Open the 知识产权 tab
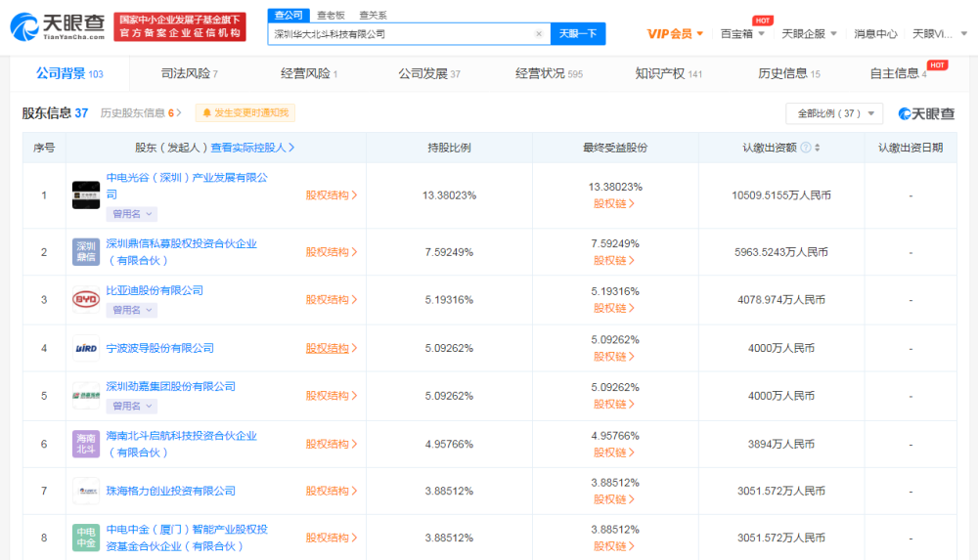 (x=668, y=73)
